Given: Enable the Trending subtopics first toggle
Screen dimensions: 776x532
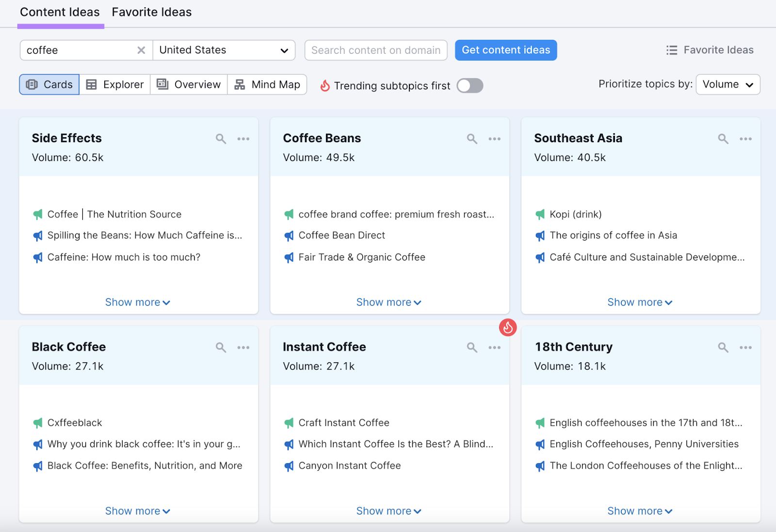Looking at the screenshot, I should pyautogui.click(x=469, y=85).
